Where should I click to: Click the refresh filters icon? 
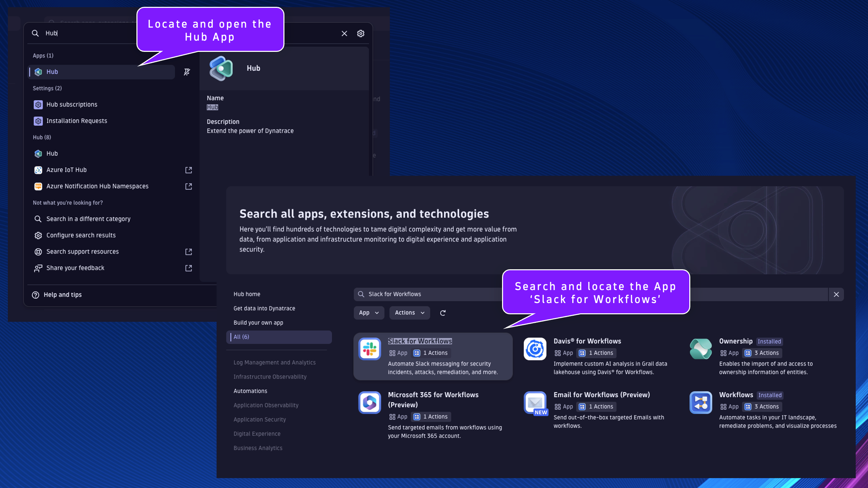pos(443,313)
